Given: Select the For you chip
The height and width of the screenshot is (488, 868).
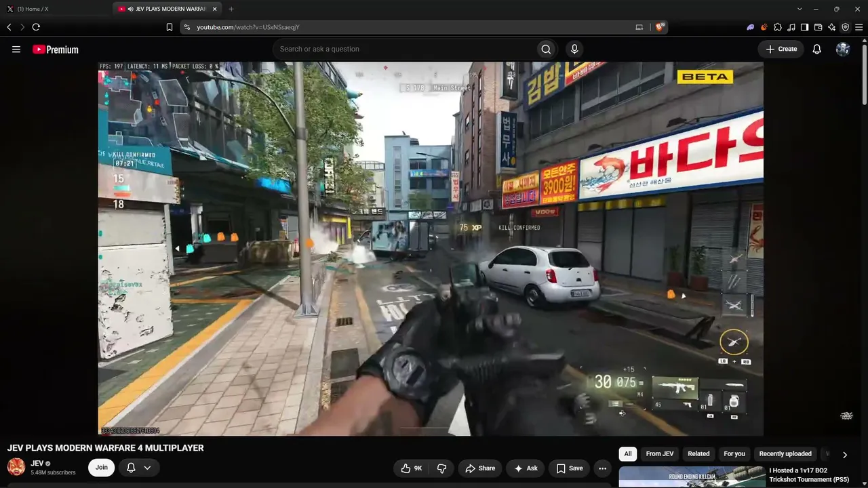Looking at the screenshot, I should point(734,454).
